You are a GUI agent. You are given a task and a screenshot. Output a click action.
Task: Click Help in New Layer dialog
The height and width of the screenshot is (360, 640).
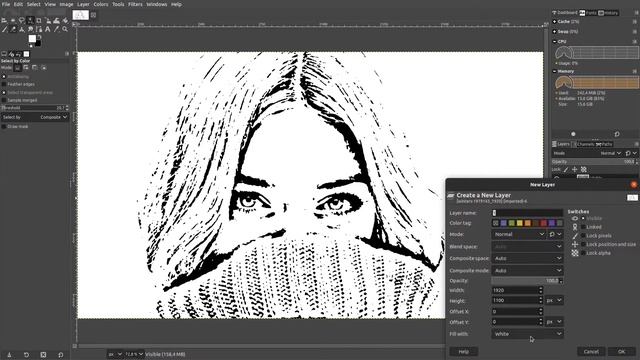[464, 351]
